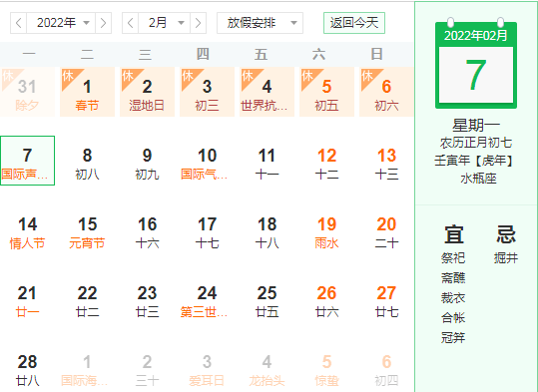Select February 25 廿五 date
Viewport: 538px width, 392px height.
(267, 298)
